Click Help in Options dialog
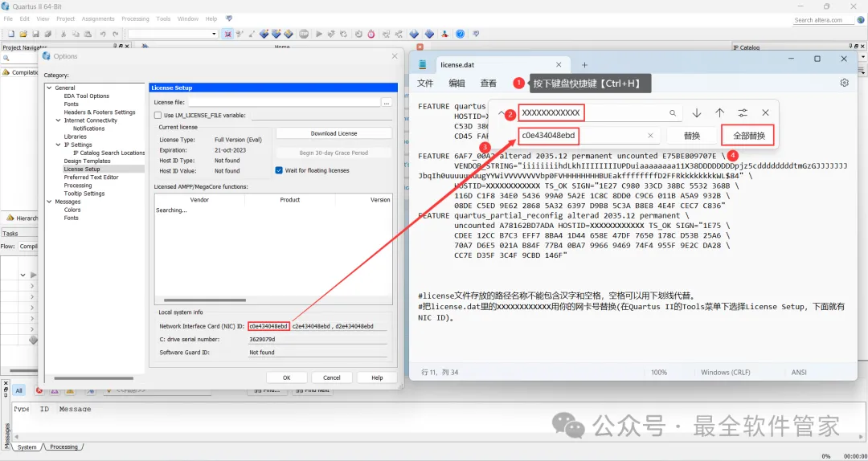 377,377
